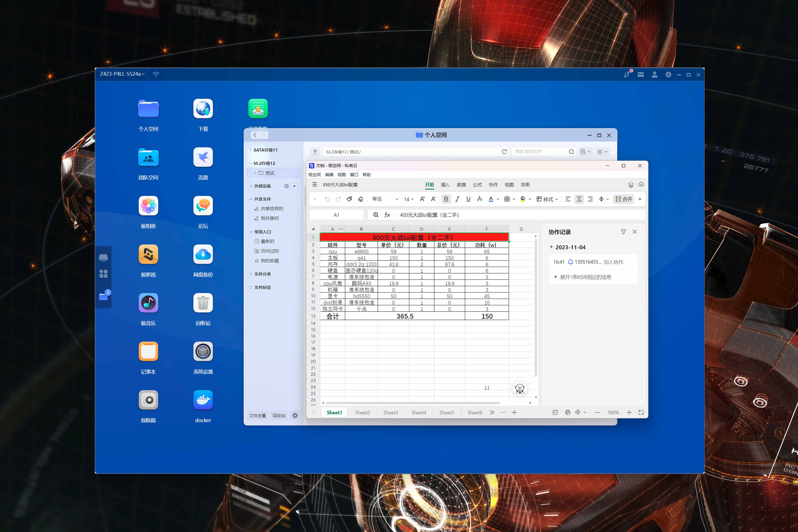Open the 样式 style dropdown
Image resolution: width=798 pixels, height=532 pixels.
[547, 199]
